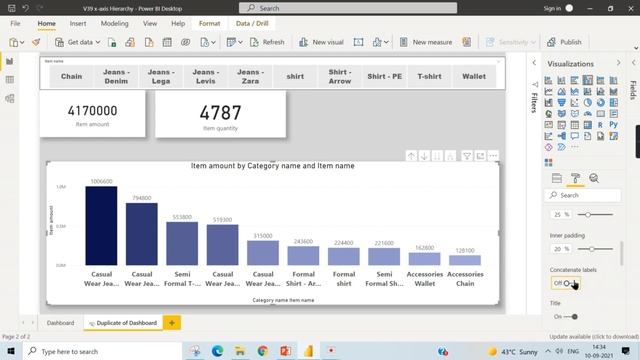The image size is (640, 360).
Task: Open the Paste dropdown arrow
Action: point(22,42)
